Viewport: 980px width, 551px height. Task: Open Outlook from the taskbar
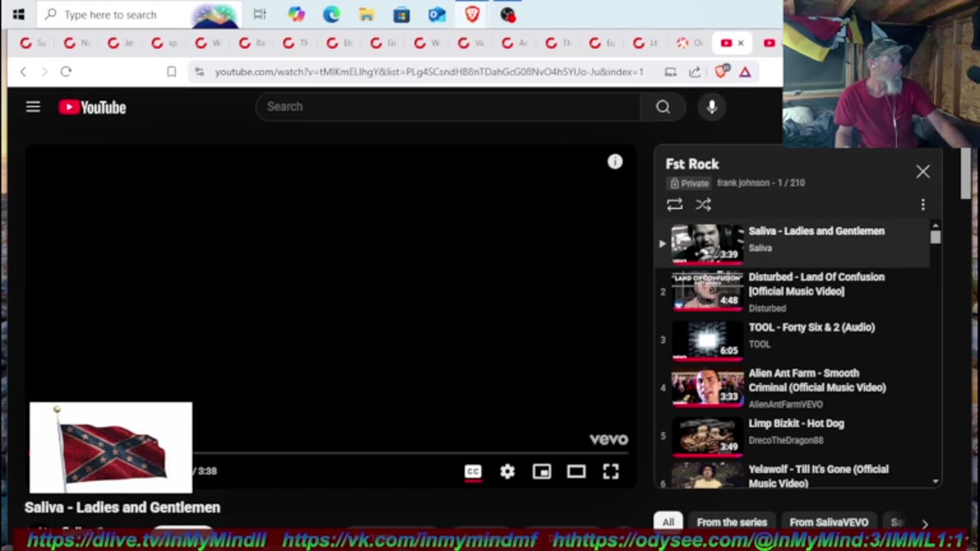point(437,15)
